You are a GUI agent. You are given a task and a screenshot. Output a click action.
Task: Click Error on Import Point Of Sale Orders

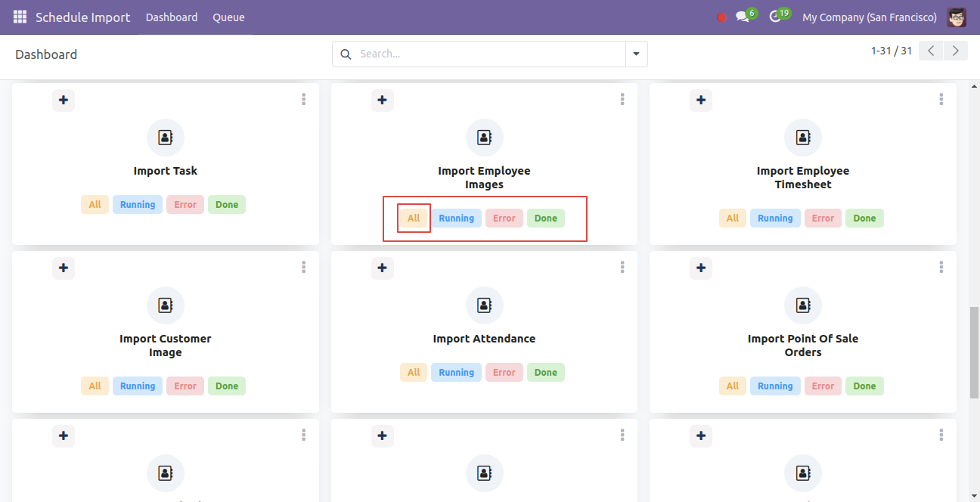(823, 386)
